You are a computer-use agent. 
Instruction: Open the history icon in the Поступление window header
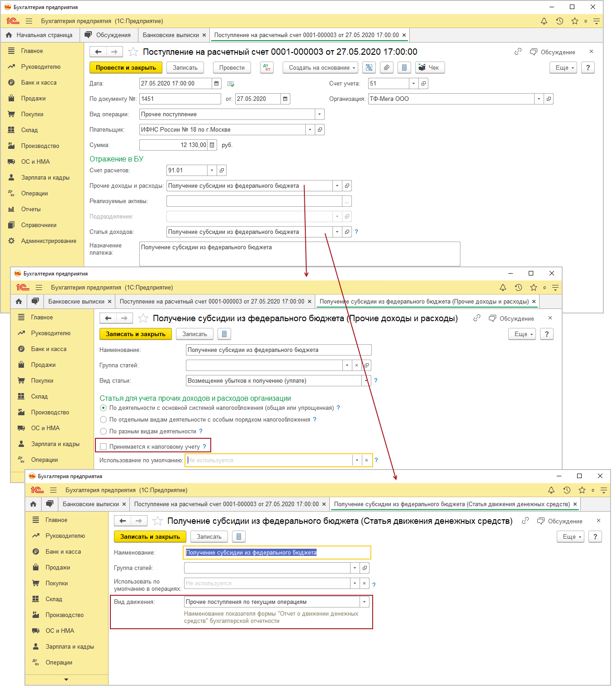tap(559, 21)
